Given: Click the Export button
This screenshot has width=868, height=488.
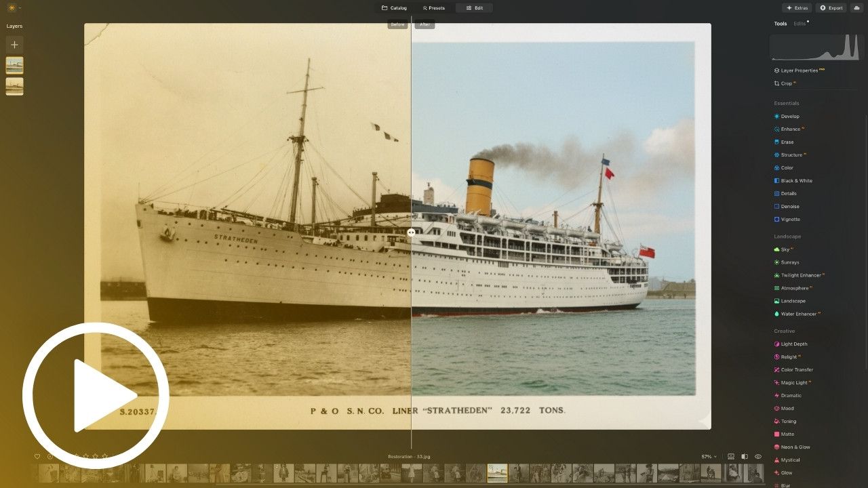Looking at the screenshot, I should 831,8.
